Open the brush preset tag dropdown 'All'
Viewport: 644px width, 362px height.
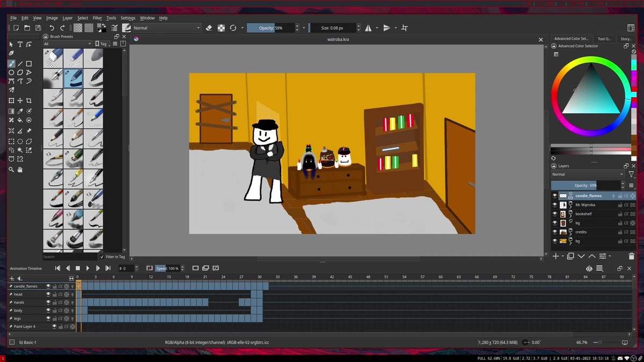(x=68, y=43)
